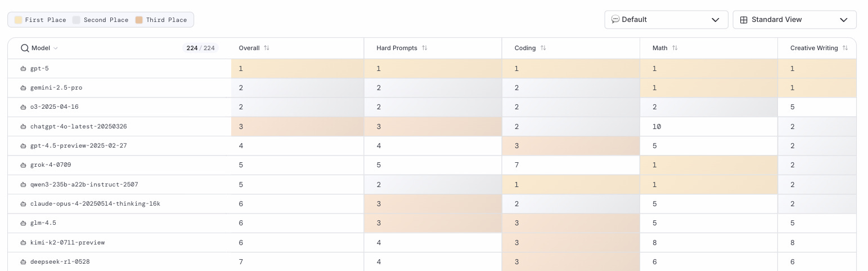
Task: Click the bot icon beside glm-4.5
Action: point(23,223)
